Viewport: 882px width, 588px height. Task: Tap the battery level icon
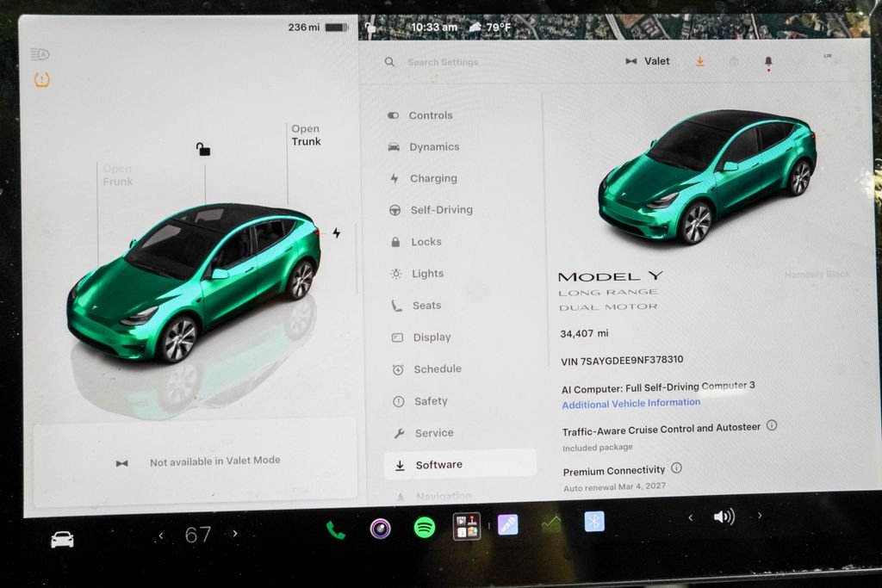[337, 27]
